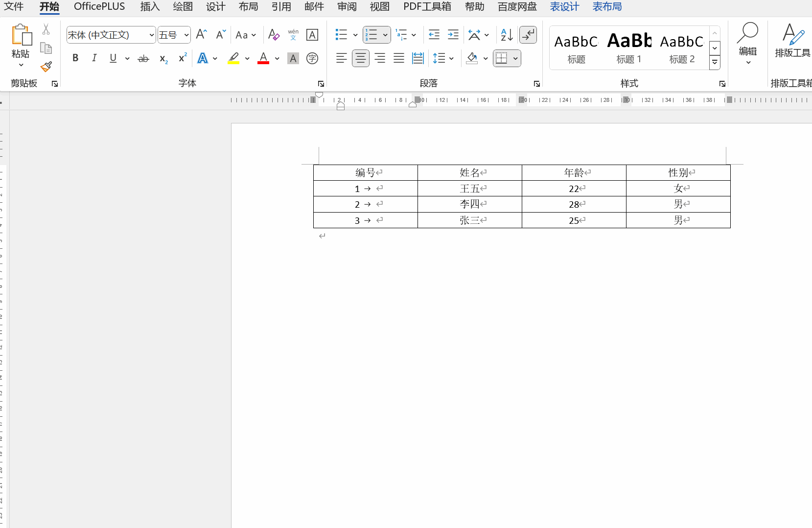Click the Cut scissors icon
Viewport: 812px width, 528px height.
(46, 29)
